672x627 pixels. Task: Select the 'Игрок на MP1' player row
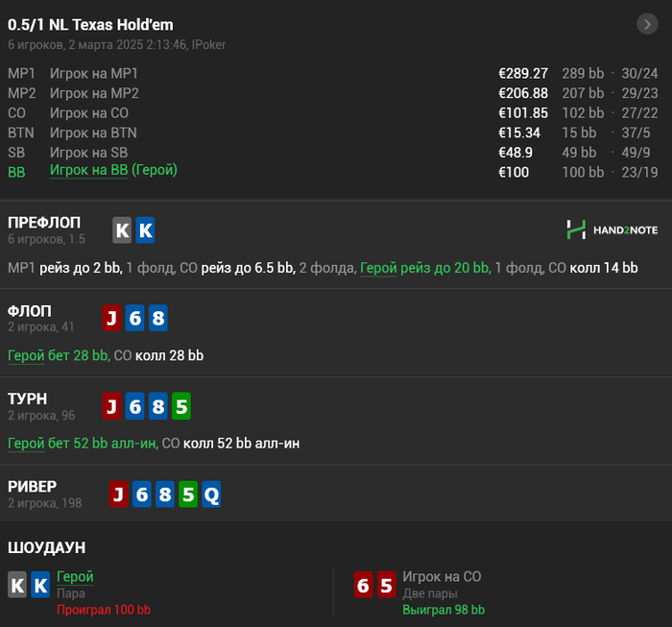(332, 73)
